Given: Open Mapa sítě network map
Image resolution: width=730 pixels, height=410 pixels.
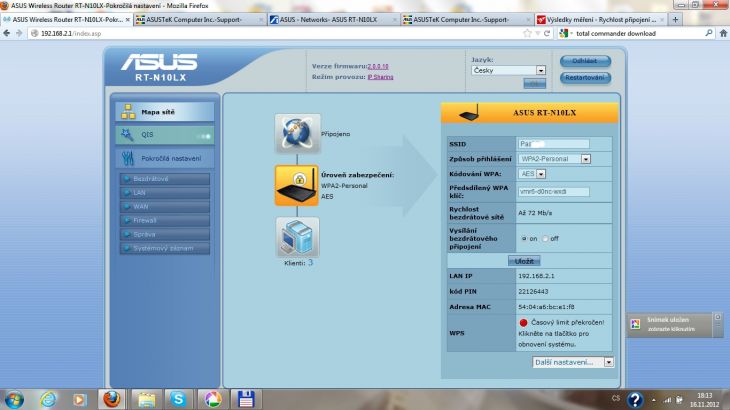Looking at the screenshot, I should [165, 112].
